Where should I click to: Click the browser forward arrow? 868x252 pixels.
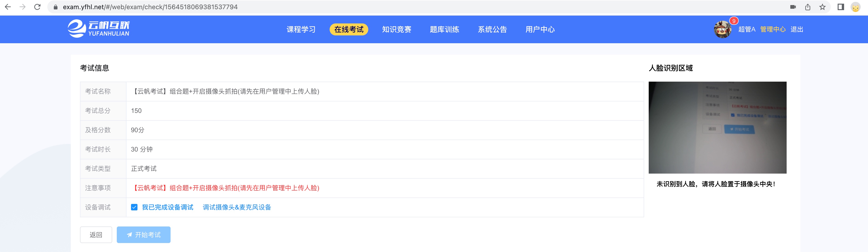(23, 7)
